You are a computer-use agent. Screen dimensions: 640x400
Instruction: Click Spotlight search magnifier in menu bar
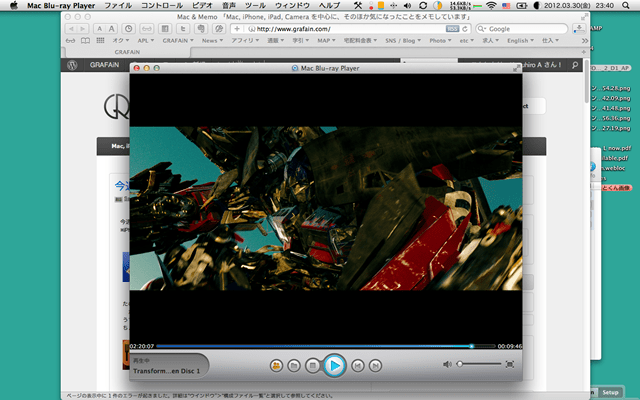coord(626,5)
